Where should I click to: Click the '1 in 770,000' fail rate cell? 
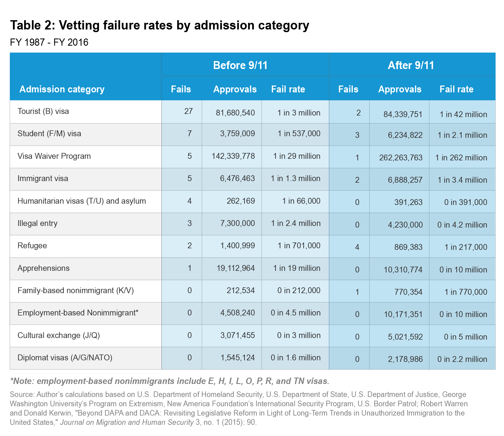466,292
